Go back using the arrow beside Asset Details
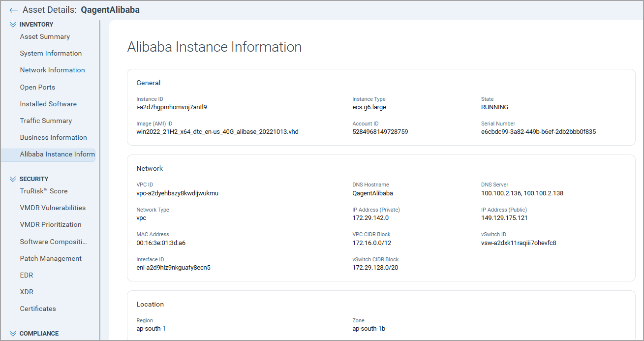This screenshot has width=644, height=341. tap(13, 10)
